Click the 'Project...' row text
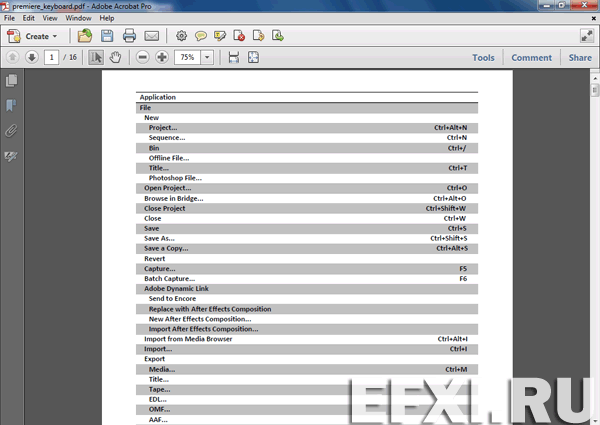Viewport: 600px width, 425px height. pos(163,128)
